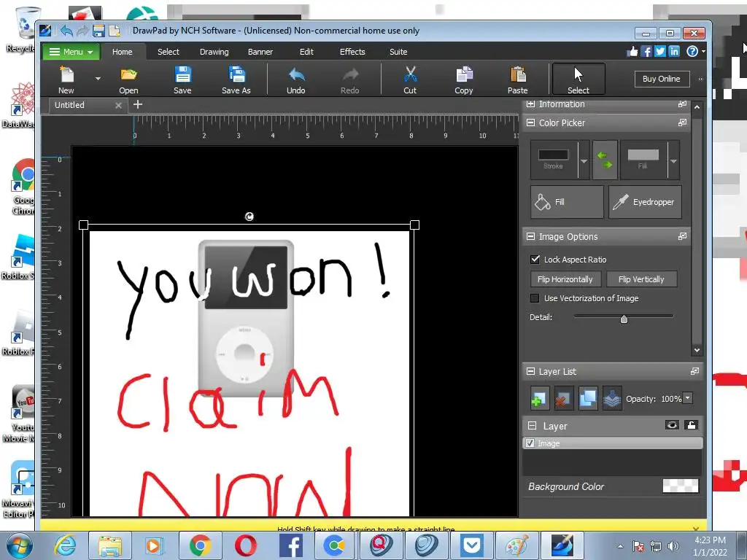The width and height of the screenshot is (747, 560).
Task: Collapse the Layer List panel
Action: tap(531, 371)
